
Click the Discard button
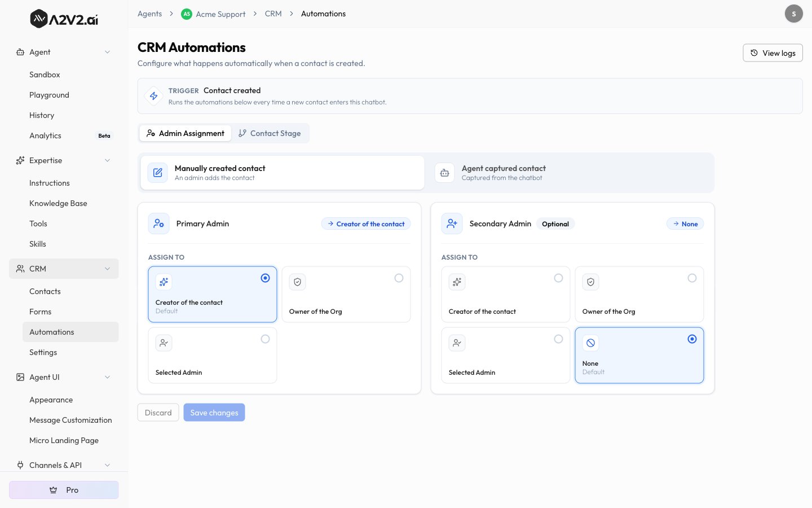click(x=158, y=413)
